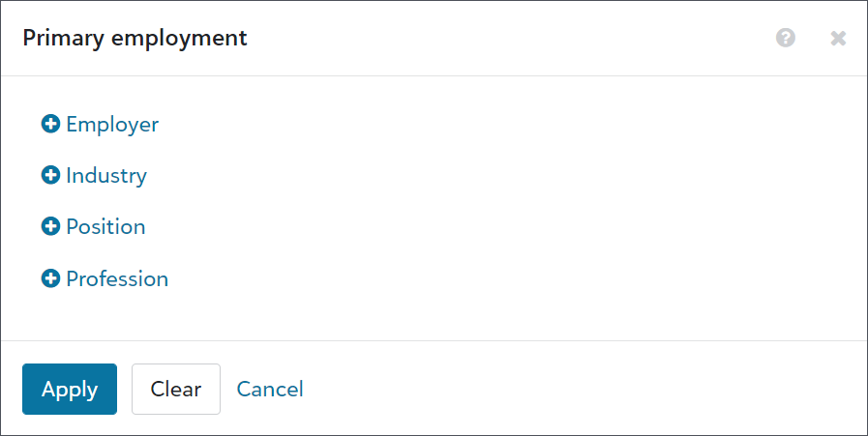Select the Profession label text

pos(117,278)
